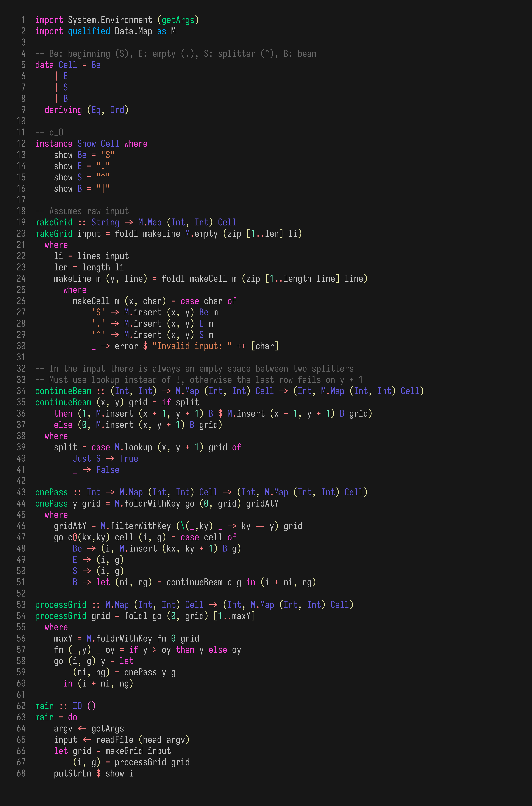Click 'maxY' binding on line 56
532x806 pixels.
pyautogui.click(x=63, y=638)
